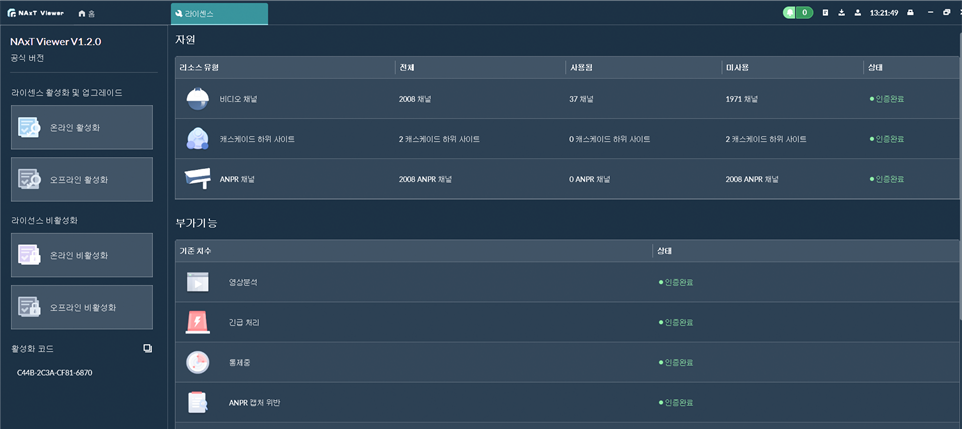The height and width of the screenshot is (429, 962).
Task: Click the ANPR channel camera icon
Action: (197, 179)
